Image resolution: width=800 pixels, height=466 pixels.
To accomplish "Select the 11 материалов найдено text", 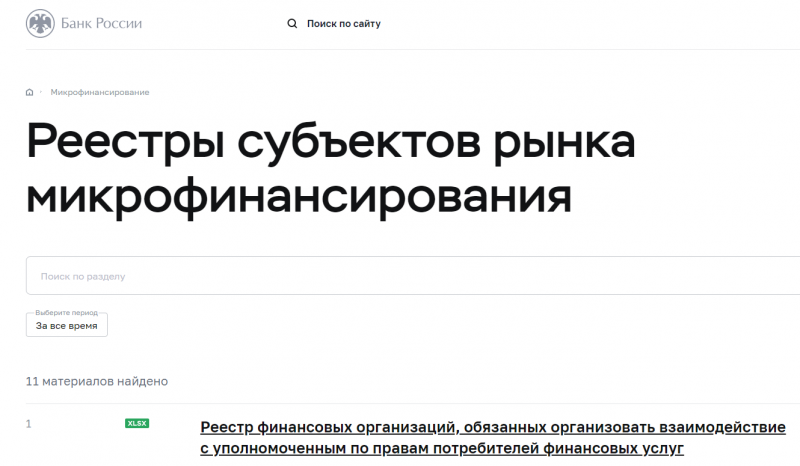I will click(97, 381).
